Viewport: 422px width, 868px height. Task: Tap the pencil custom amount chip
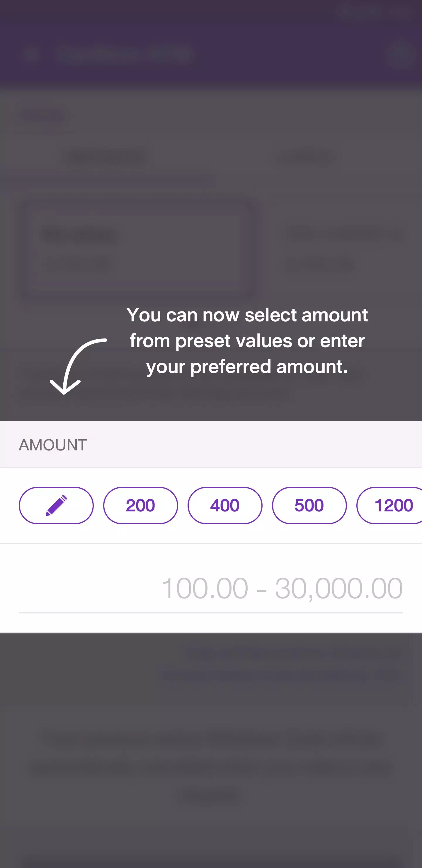[56, 505]
